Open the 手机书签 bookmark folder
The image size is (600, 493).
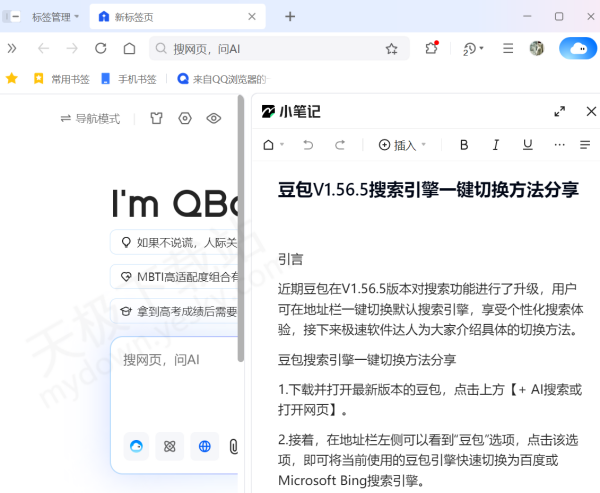[129, 79]
